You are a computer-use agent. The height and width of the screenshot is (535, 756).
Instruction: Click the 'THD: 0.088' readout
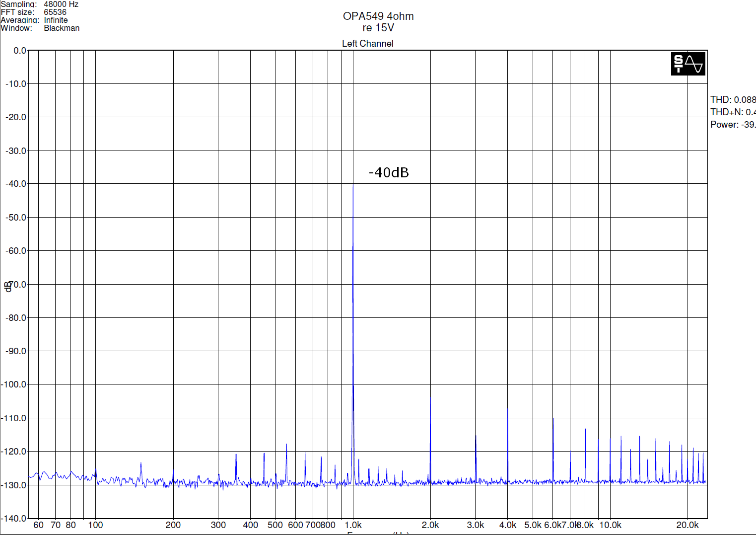733,99
